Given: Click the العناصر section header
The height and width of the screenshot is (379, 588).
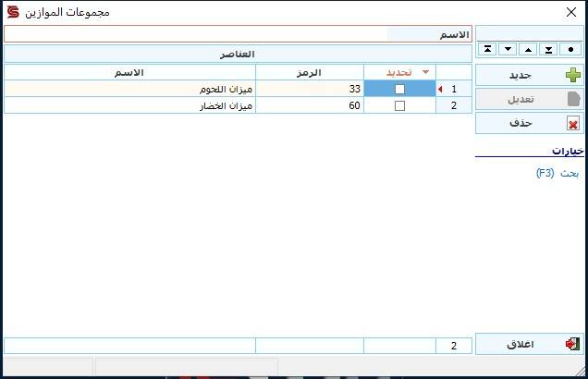Looking at the screenshot, I should coord(238,55).
